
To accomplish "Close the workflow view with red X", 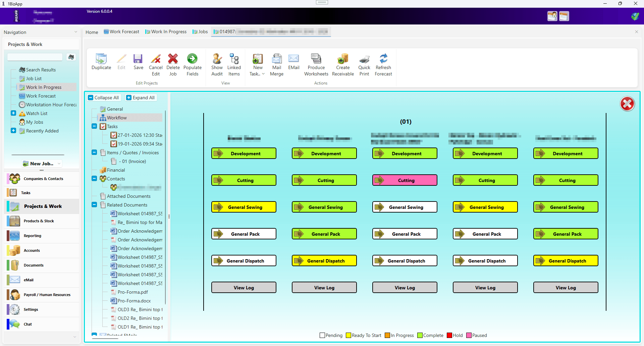I will pyautogui.click(x=627, y=104).
